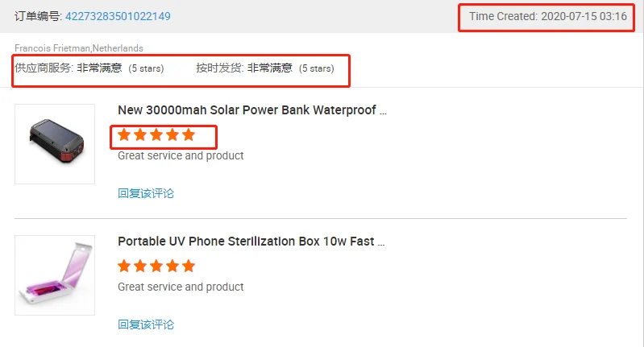Open the UV Sterilization Box product thumbnail
Viewport: 644px width, 347px height.
[x=54, y=275]
